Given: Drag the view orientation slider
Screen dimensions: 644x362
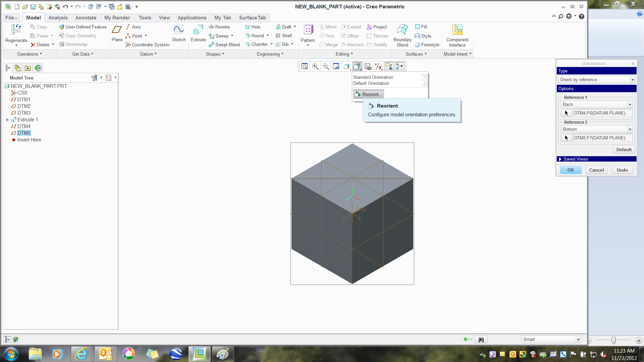Looking at the screenshot, I should (x=613, y=339).
